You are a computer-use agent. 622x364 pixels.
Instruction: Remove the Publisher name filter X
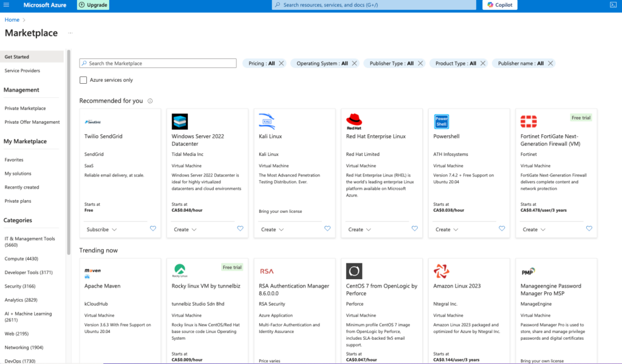(x=550, y=63)
